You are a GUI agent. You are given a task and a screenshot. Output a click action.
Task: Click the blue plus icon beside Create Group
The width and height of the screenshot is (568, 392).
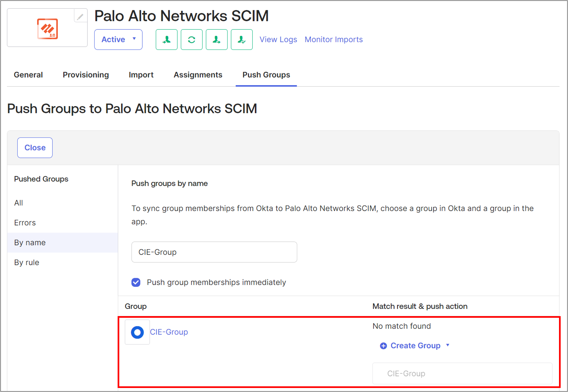click(x=383, y=346)
